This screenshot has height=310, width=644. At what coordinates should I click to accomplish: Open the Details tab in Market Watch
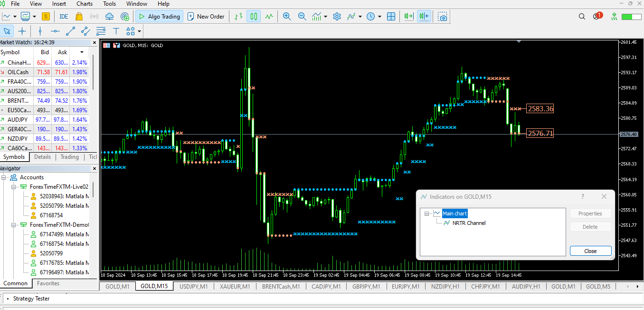tap(42, 157)
